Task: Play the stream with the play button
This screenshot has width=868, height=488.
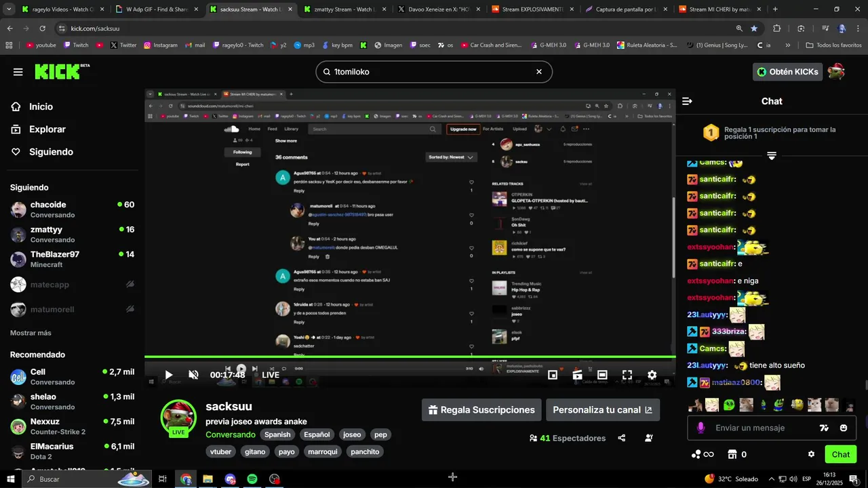Action: pos(169,375)
